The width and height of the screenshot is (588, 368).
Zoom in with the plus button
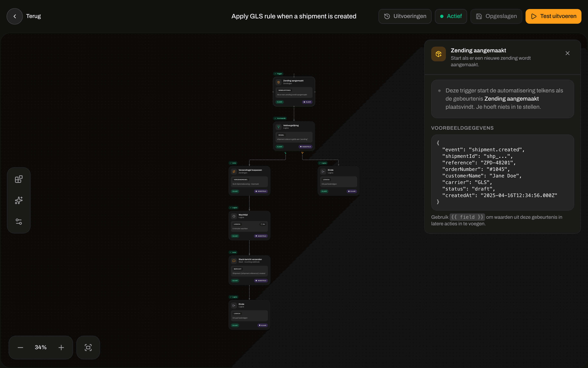click(61, 348)
